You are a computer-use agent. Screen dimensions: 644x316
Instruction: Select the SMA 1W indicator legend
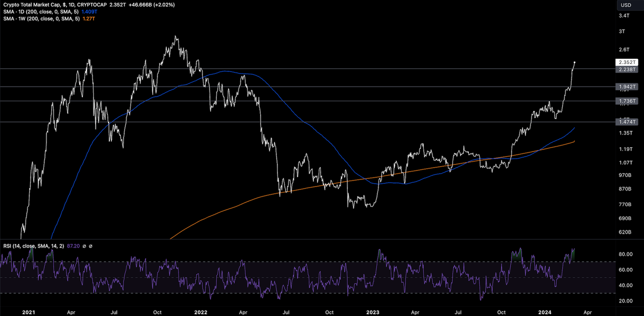pos(41,19)
